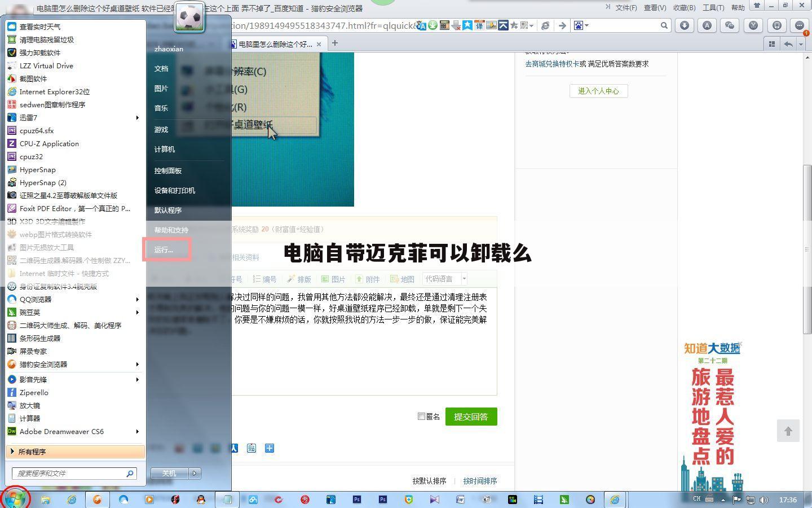Check the 匿名 anonymous checkbox

pyautogui.click(x=422, y=416)
